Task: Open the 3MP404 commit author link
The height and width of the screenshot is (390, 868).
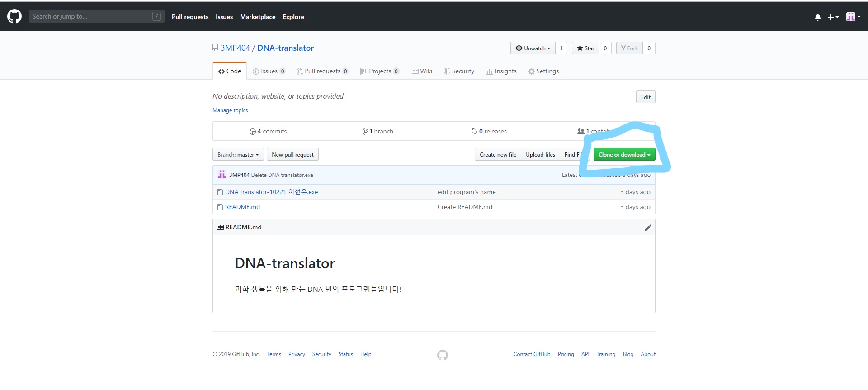Action: pos(239,175)
